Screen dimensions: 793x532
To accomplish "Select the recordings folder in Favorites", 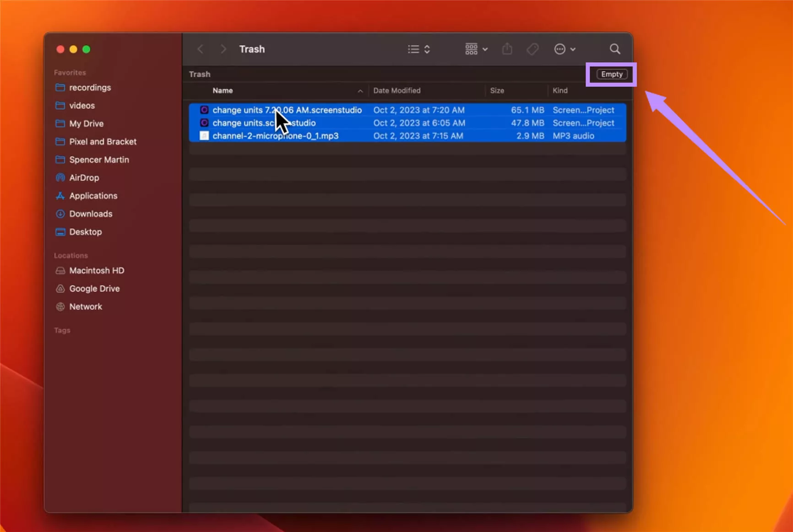I will point(90,87).
